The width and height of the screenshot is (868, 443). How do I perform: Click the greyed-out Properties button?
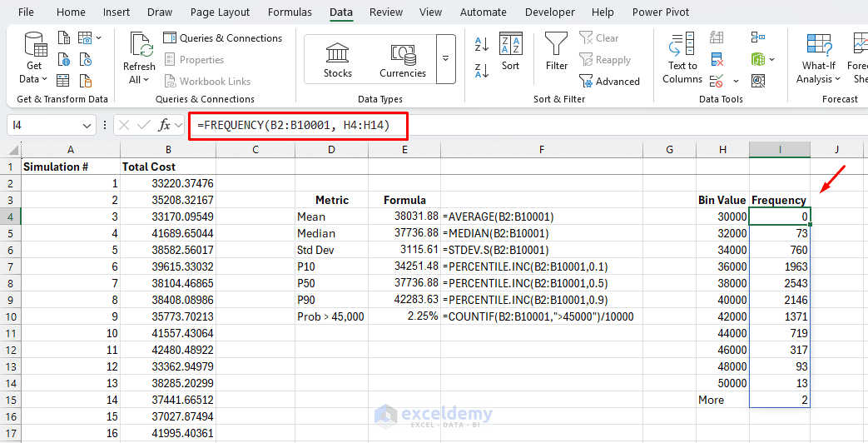click(x=194, y=59)
